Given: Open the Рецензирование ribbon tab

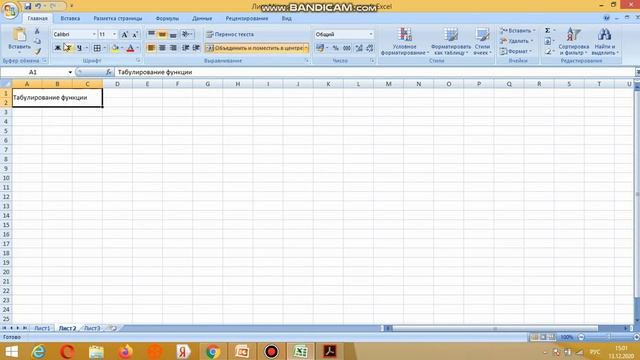Looking at the screenshot, I should (247, 18).
